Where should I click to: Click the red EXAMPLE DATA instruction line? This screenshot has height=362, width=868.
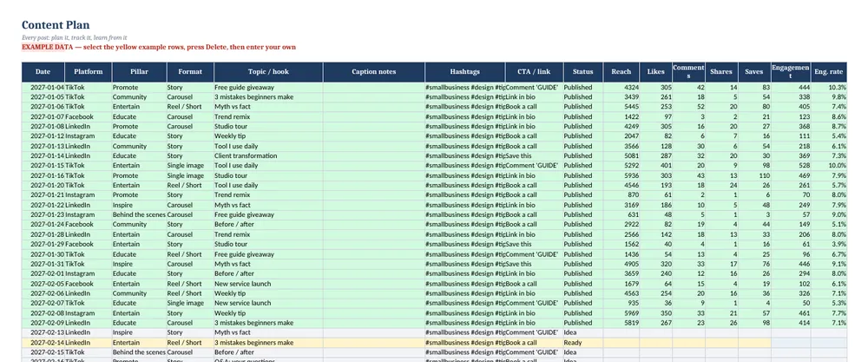[x=158, y=47]
